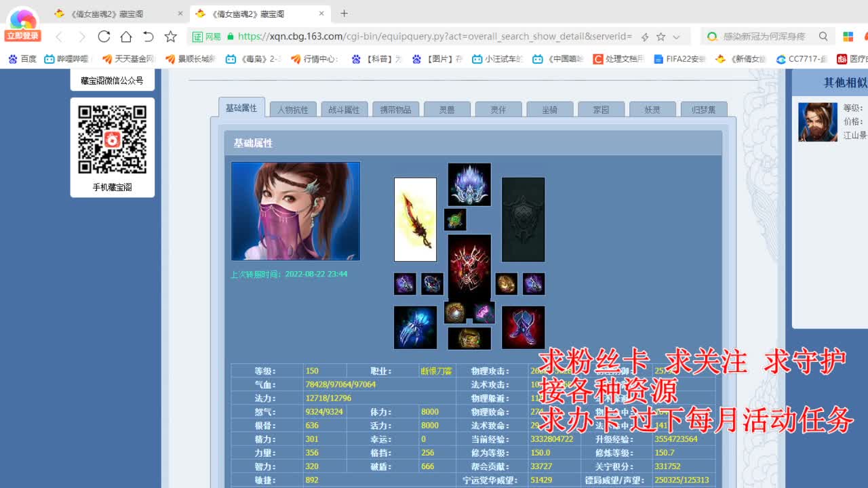The image size is (868, 488).
Task: Open the 携带物品 tab
Action: click(x=395, y=109)
